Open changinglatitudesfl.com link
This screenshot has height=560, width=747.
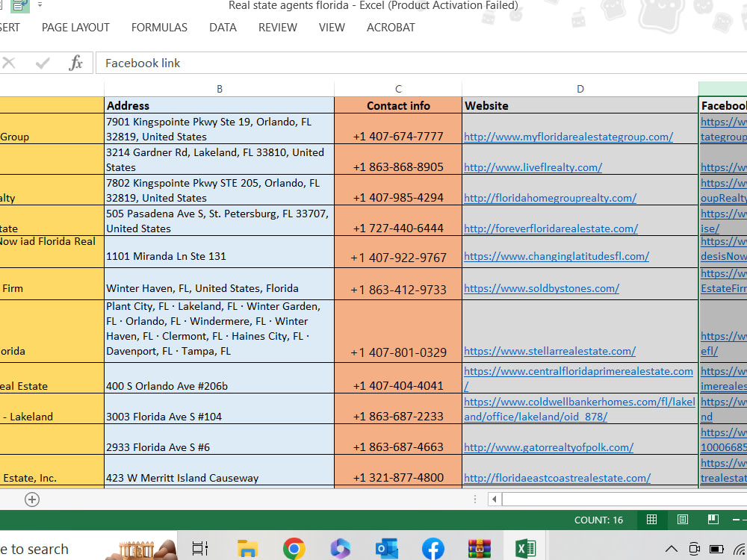click(557, 256)
